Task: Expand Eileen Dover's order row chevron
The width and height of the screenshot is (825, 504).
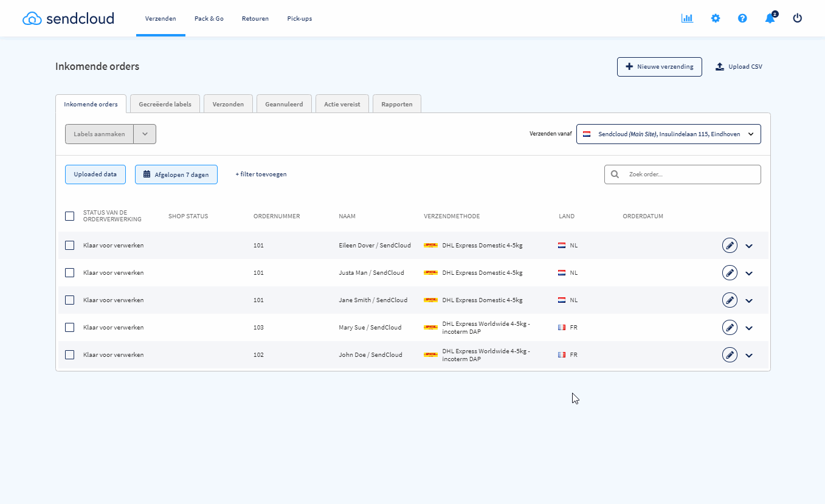Action: (749, 246)
